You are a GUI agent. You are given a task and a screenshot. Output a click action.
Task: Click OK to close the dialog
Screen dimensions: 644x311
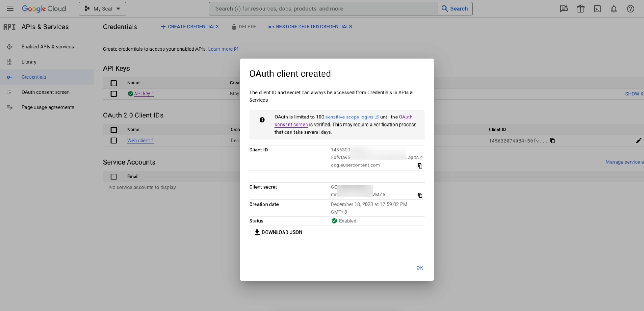[419, 268]
